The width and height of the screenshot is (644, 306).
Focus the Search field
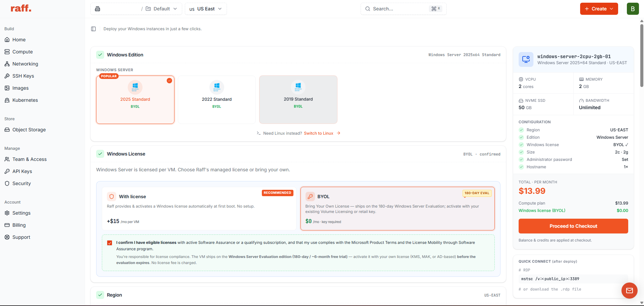403,9
